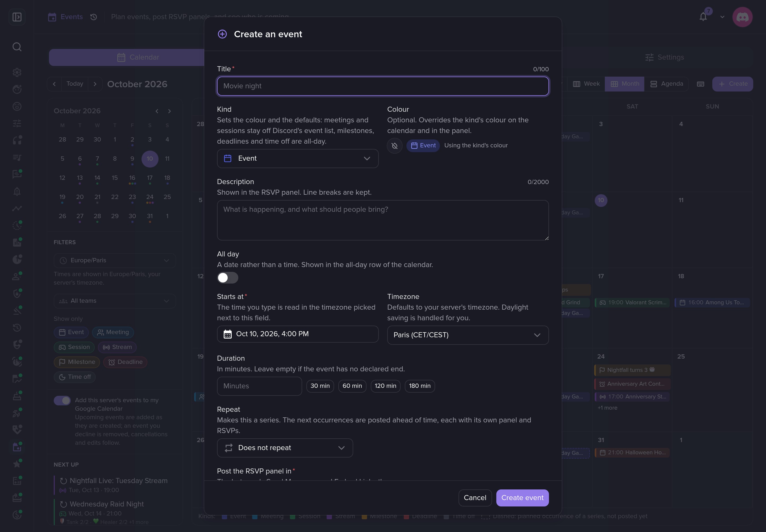Click the keyboard shortcuts icon near Create
The image size is (766, 532).
701,84
